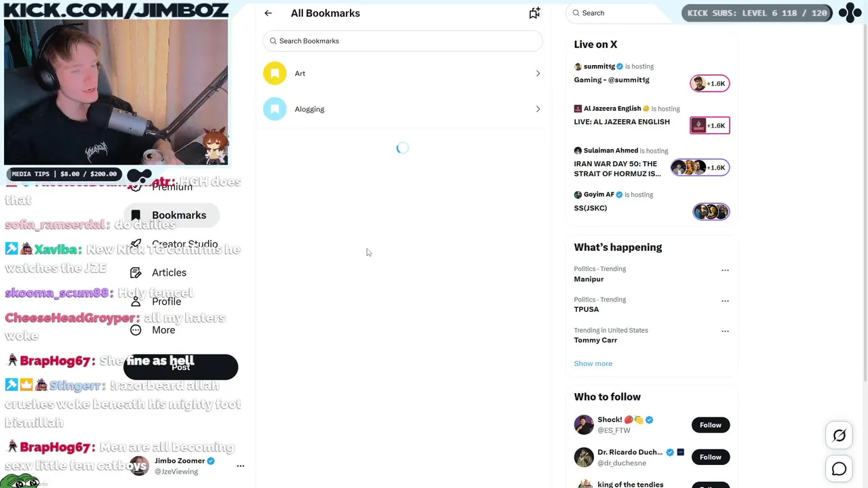Follow Dr. Ricardo Duchesne

tap(710, 457)
